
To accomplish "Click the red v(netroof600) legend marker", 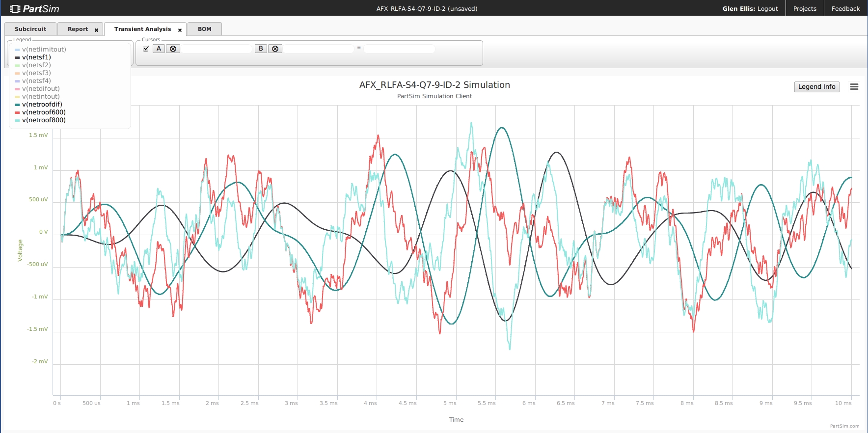I will point(17,112).
